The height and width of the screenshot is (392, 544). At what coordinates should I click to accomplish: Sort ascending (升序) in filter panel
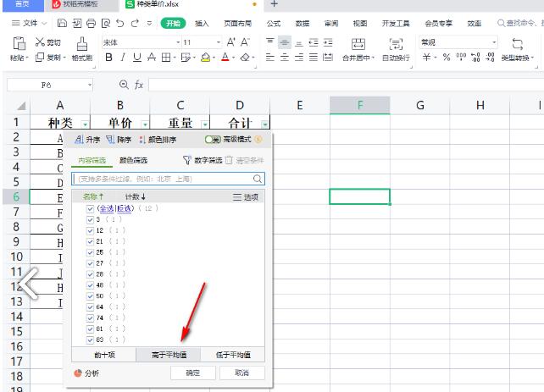pyautogui.click(x=87, y=140)
